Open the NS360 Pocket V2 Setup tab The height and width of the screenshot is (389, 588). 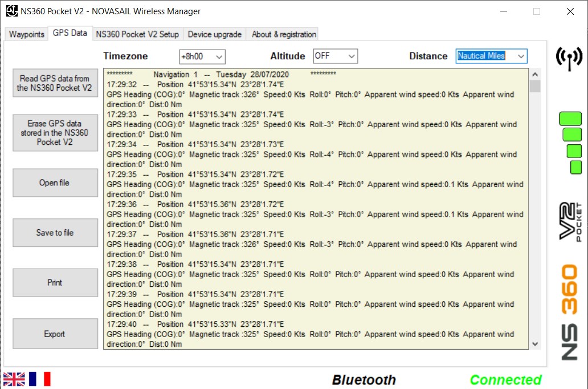[x=137, y=34]
